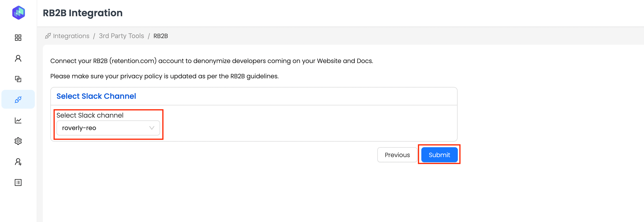Select the highlighted integrations plug sidebar icon
Viewport: 644px width, 222px height.
pos(18,100)
